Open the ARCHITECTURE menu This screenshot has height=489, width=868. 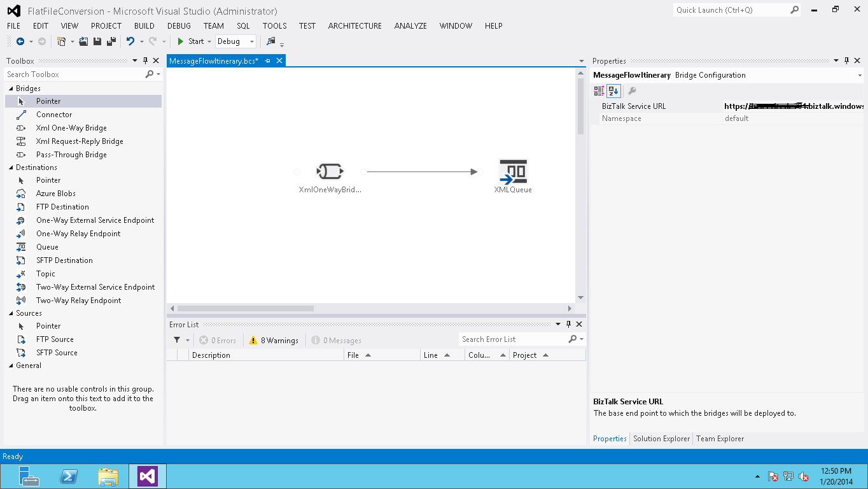(355, 26)
